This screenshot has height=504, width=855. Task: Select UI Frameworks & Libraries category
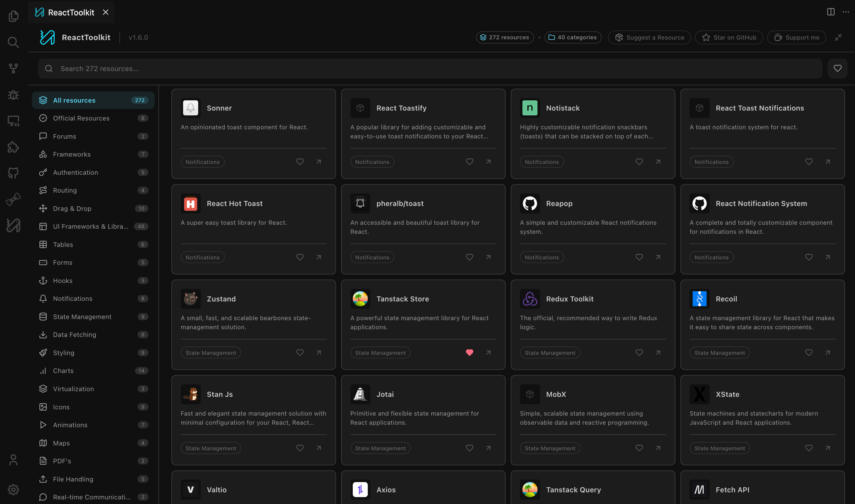coord(93,226)
